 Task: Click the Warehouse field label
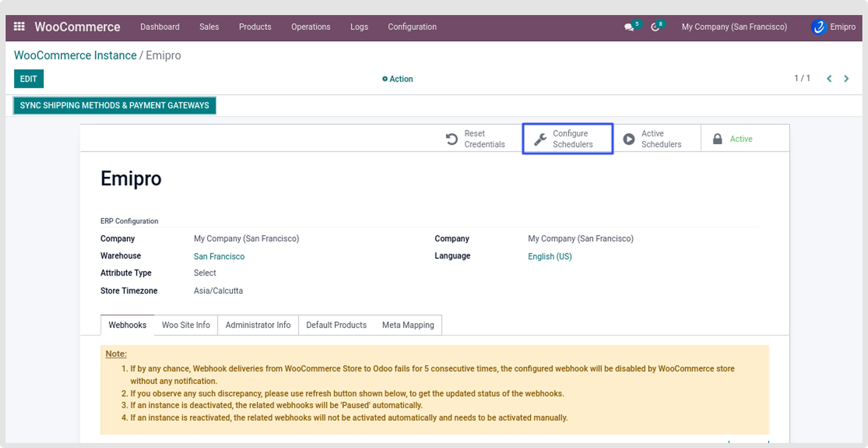point(121,256)
